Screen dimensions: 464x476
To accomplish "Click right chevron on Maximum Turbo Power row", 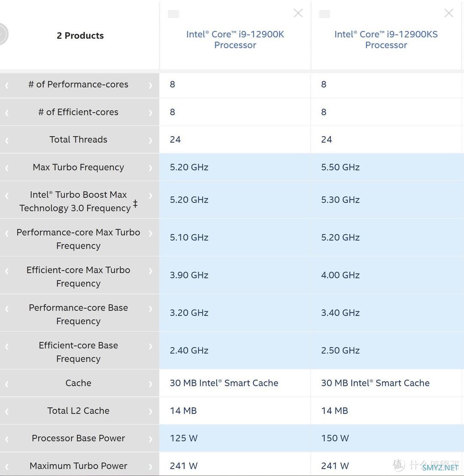I will point(150,467).
